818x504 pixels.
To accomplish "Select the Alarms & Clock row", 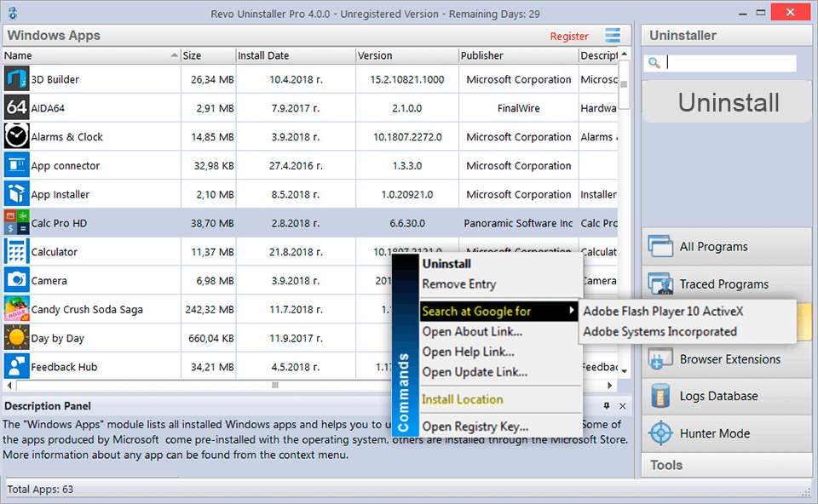I will coord(310,136).
